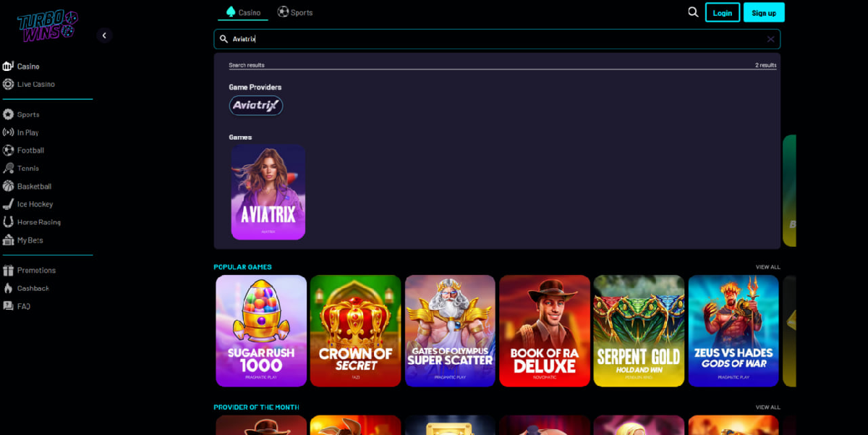868x435 pixels.
Task: Click the Turbo Wins logo
Action: (x=47, y=27)
